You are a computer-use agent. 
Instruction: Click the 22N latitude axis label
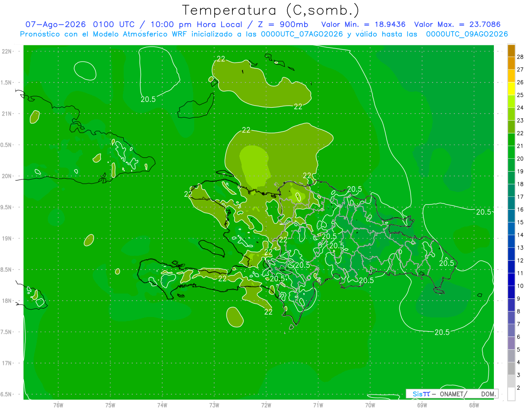pyautogui.click(x=8, y=51)
